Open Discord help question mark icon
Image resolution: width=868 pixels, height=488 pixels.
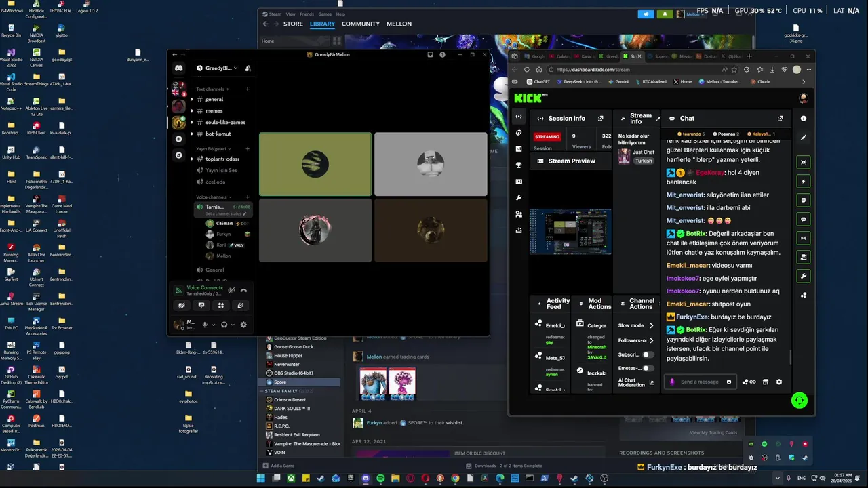(x=443, y=54)
